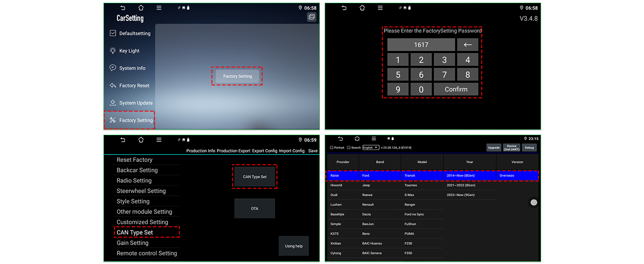This screenshot has height=264, width=644.
Task: Tap keypad digit 4
Action: point(468,60)
